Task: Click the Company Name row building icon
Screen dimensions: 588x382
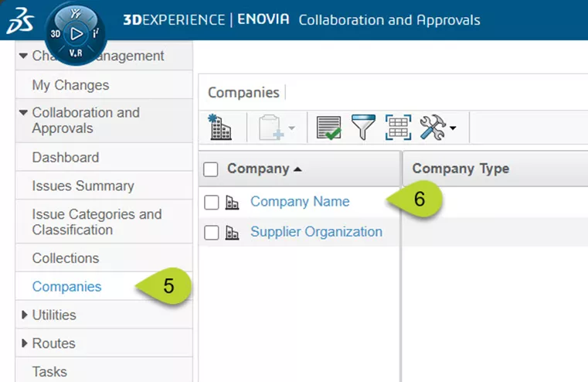Action: point(232,203)
